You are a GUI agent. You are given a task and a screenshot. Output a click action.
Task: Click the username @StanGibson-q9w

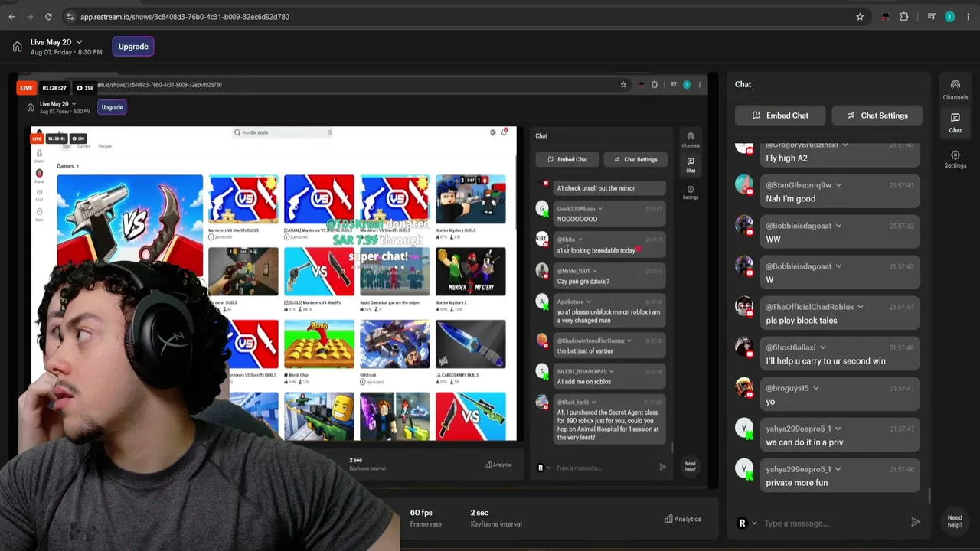point(799,185)
